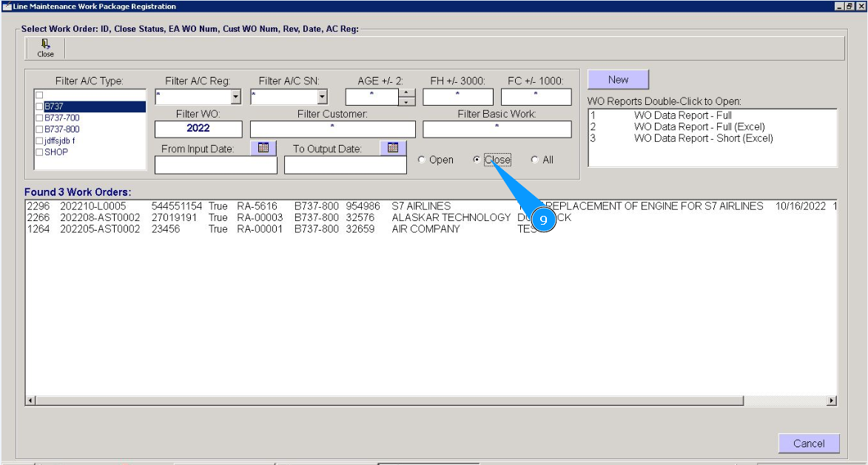Click the Cancel button
Viewport: 868px width, 465px height.
tap(809, 444)
